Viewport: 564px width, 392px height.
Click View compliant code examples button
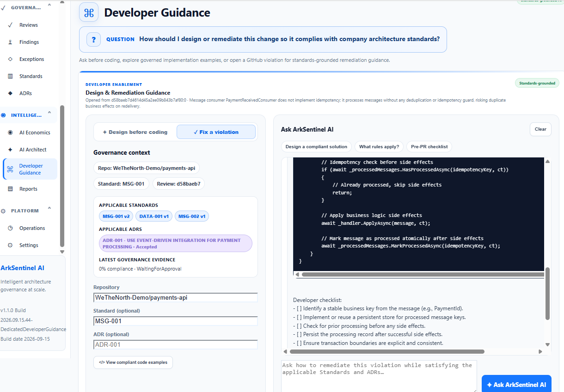click(x=133, y=362)
